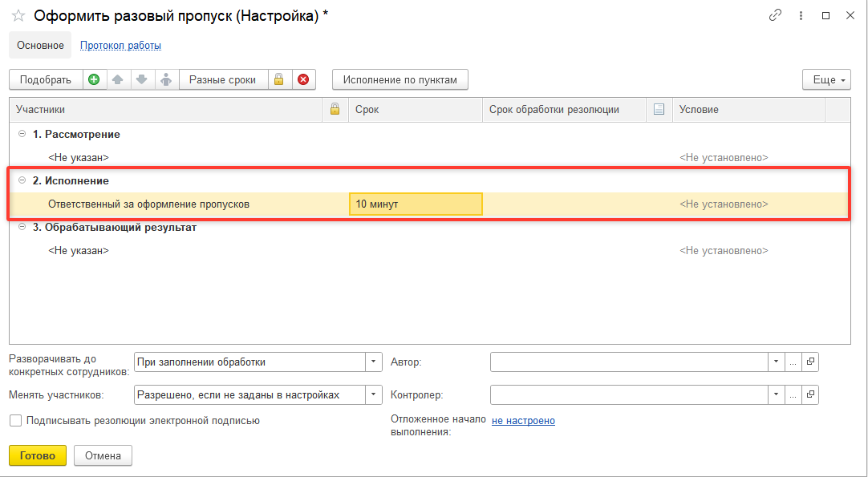Open the 'Еще' menu

tap(826, 79)
